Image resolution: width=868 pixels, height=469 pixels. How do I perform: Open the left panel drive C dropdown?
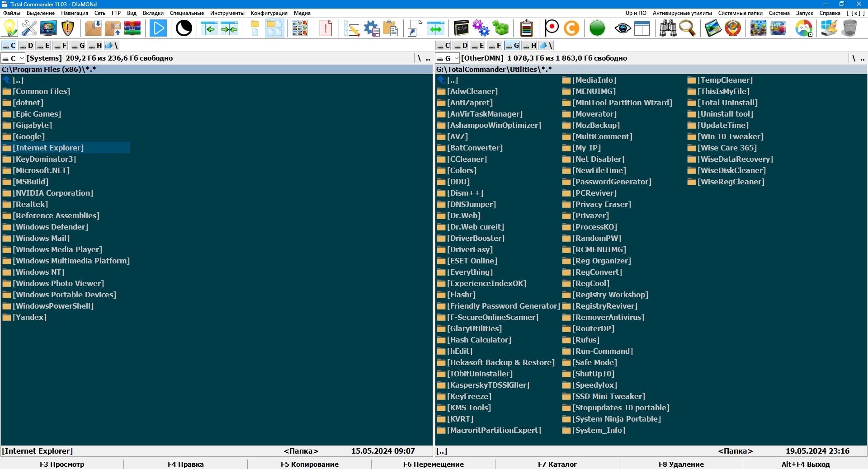point(13,58)
